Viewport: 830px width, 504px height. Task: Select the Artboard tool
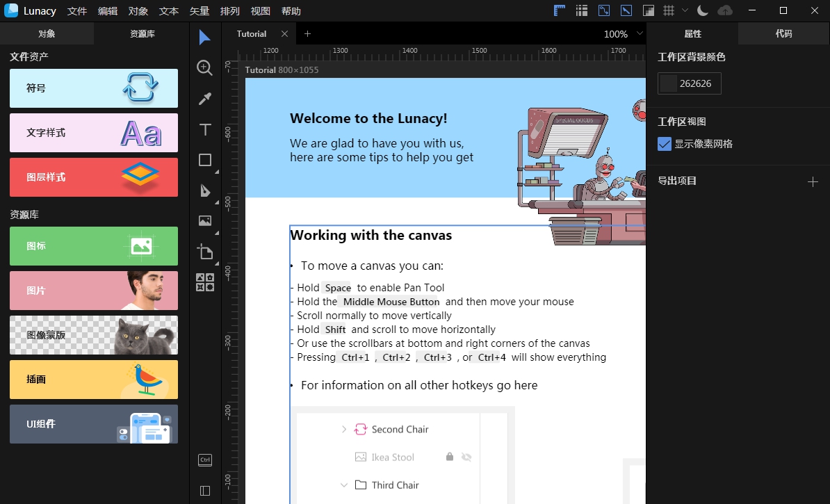tap(204, 252)
